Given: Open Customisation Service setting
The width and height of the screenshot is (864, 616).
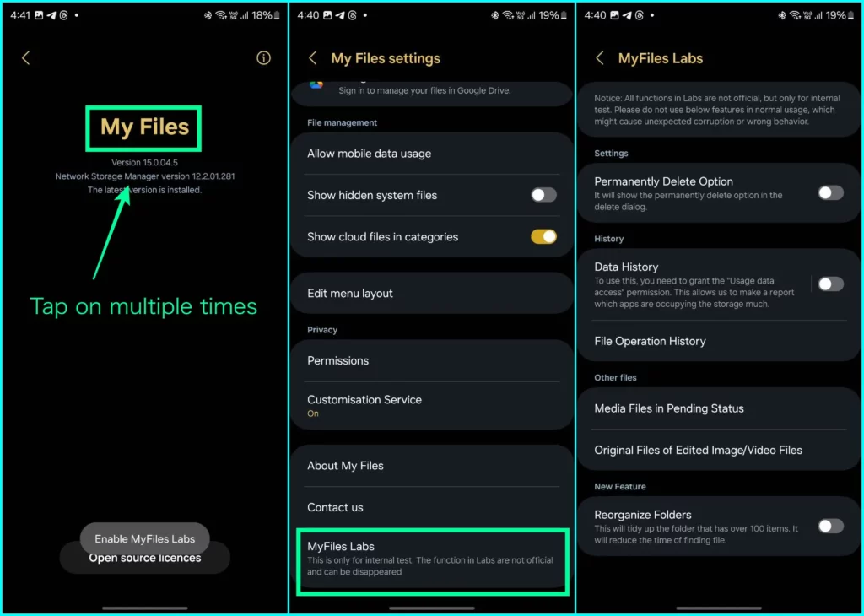Looking at the screenshot, I should point(431,406).
